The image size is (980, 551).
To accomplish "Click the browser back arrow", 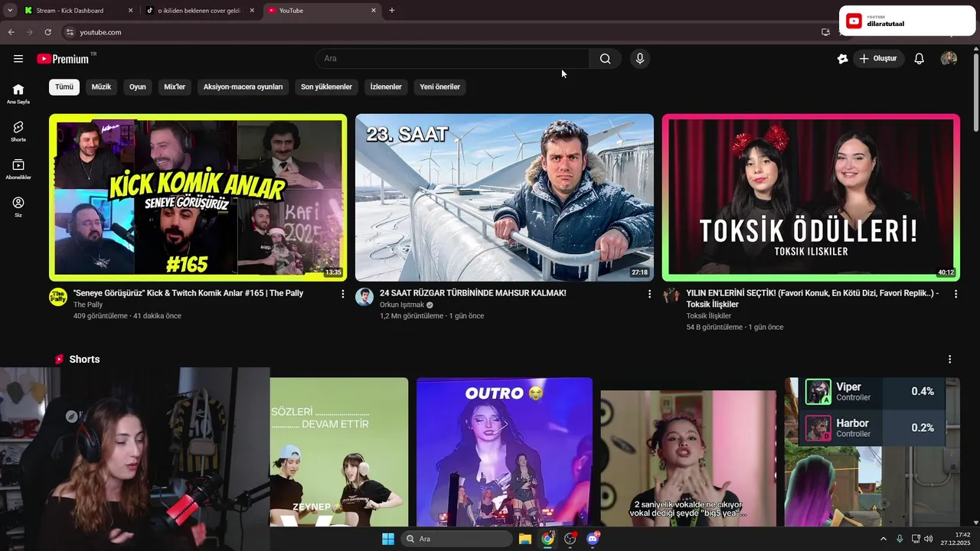I will point(11,32).
